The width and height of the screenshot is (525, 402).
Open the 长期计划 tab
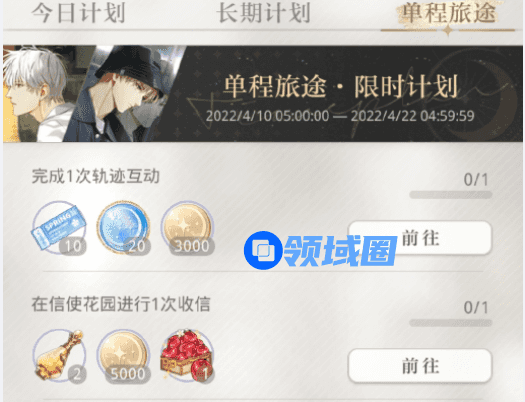(264, 13)
